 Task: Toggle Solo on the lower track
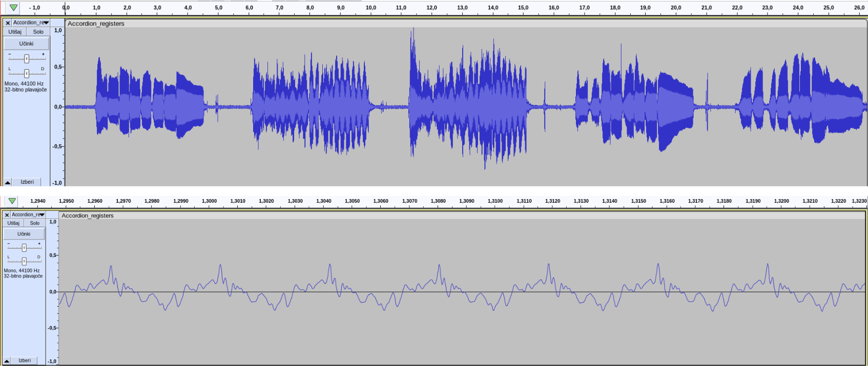click(35, 223)
